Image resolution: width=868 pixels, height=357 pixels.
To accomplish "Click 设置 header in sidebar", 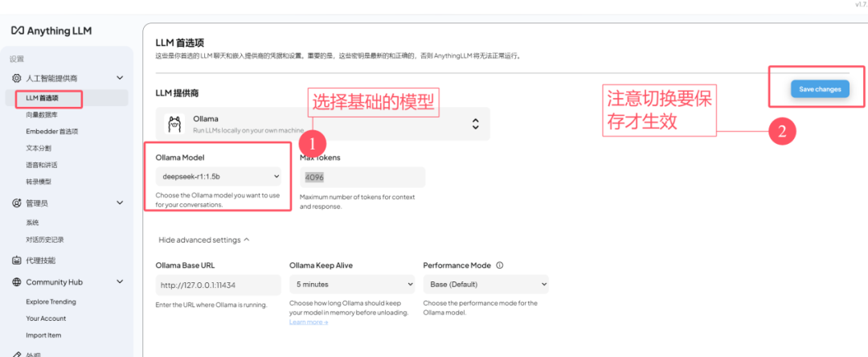I will click(17, 59).
